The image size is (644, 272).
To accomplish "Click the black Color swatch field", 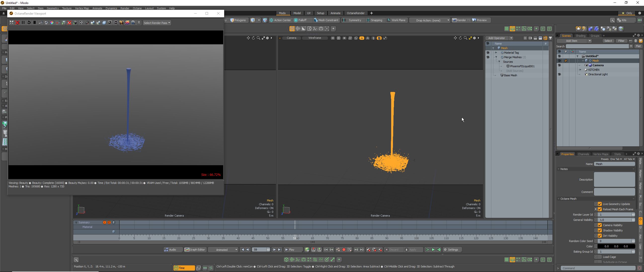I will (616, 246).
